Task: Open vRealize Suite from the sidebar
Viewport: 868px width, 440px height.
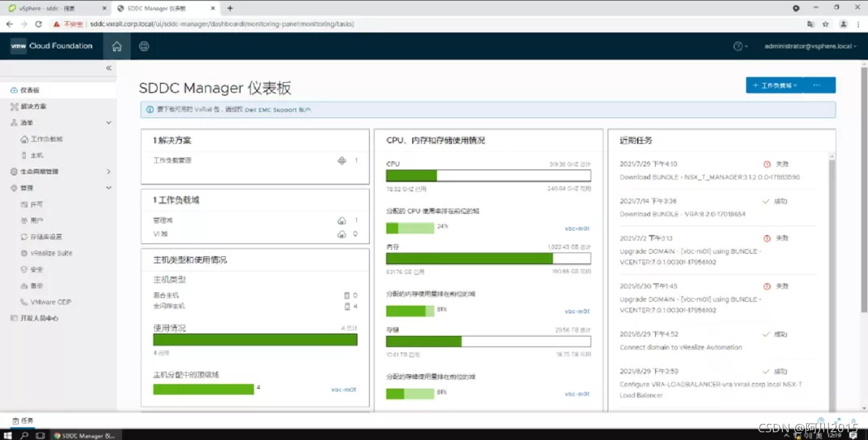Action: point(51,253)
